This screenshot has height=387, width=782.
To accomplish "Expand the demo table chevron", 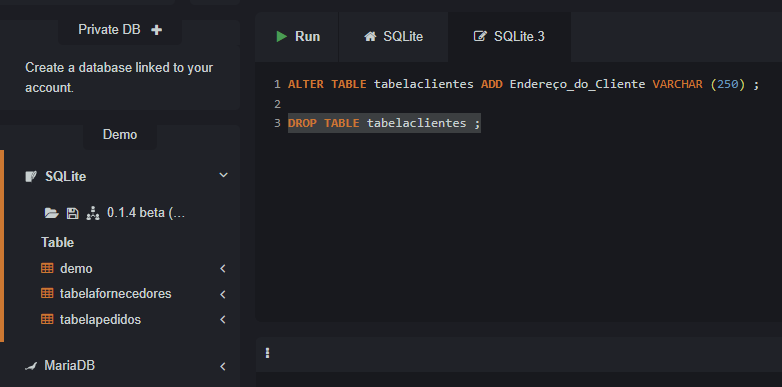I will pyautogui.click(x=223, y=269).
